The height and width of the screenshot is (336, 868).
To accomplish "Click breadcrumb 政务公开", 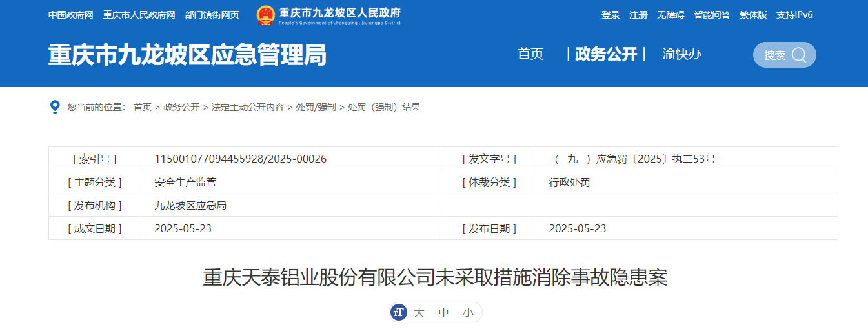I will tap(181, 107).
